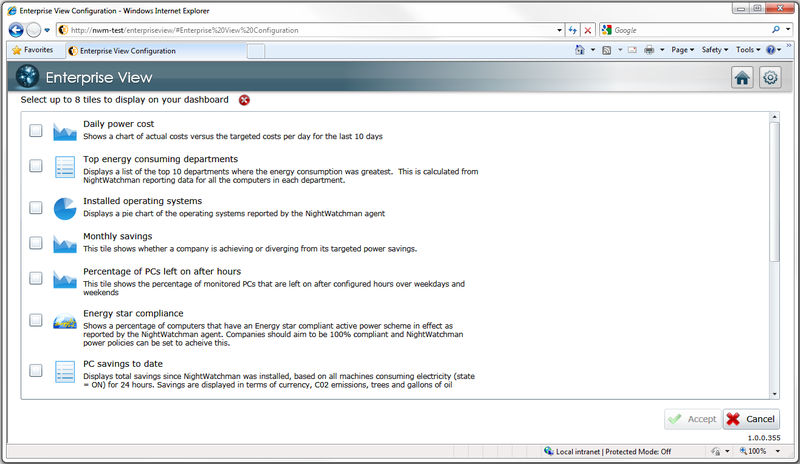Click the Daily power cost chart icon
This screenshot has height=464, width=800.
[65, 131]
